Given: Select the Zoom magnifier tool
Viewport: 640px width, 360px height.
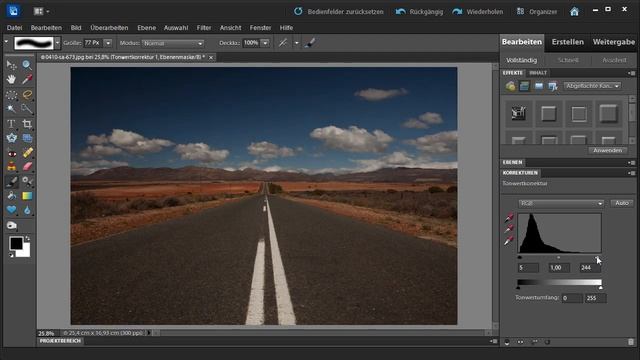Looking at the screenshot, I should click(x=27, y=65).
